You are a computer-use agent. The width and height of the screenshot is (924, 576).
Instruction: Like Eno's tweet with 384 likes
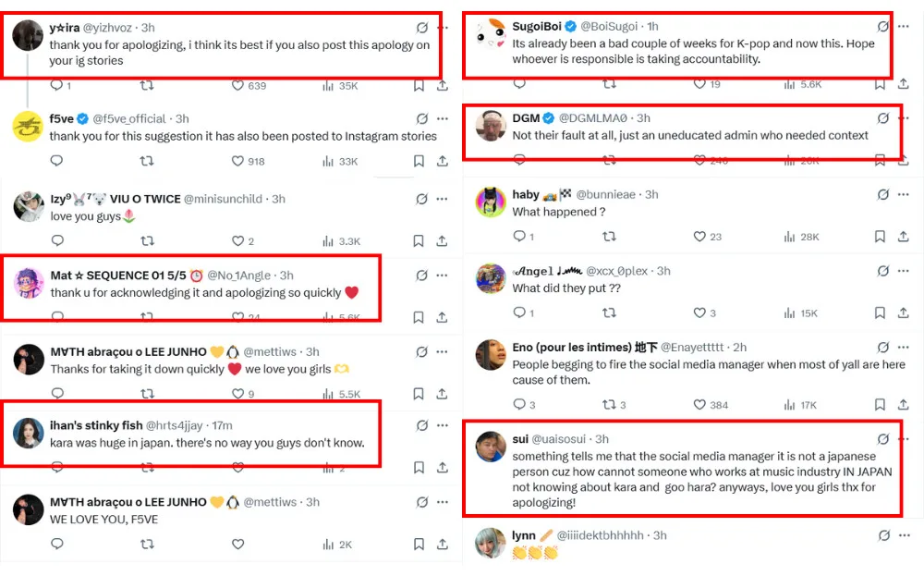click(699, 405)
